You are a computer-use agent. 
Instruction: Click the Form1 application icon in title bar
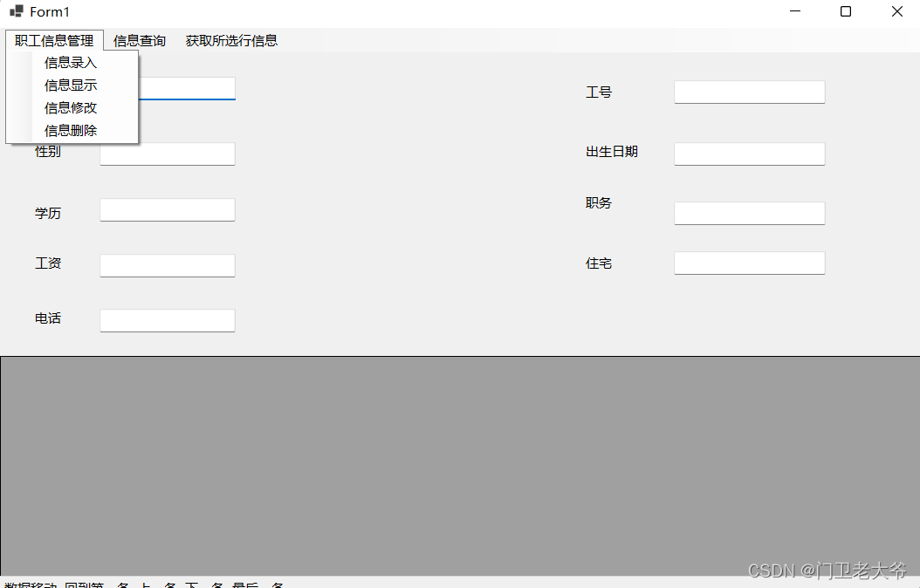(17, 11)
